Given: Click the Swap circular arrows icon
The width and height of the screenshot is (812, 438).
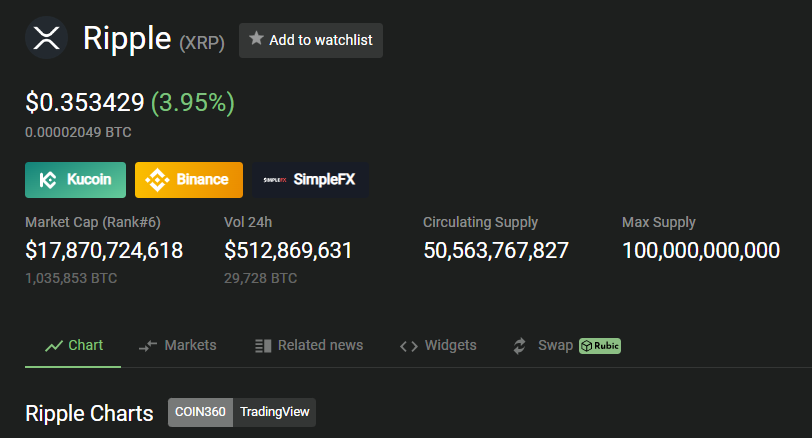Looking at the screenshot, I should point(519,346).
